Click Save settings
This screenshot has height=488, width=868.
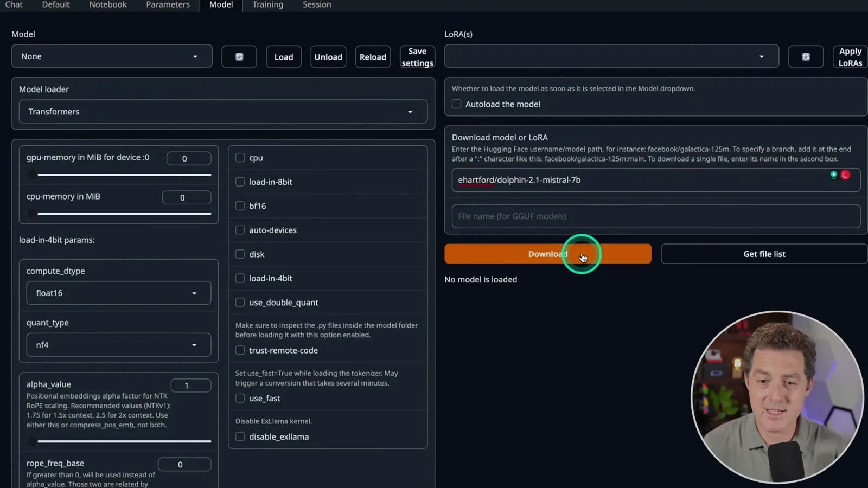coord(417,57)
